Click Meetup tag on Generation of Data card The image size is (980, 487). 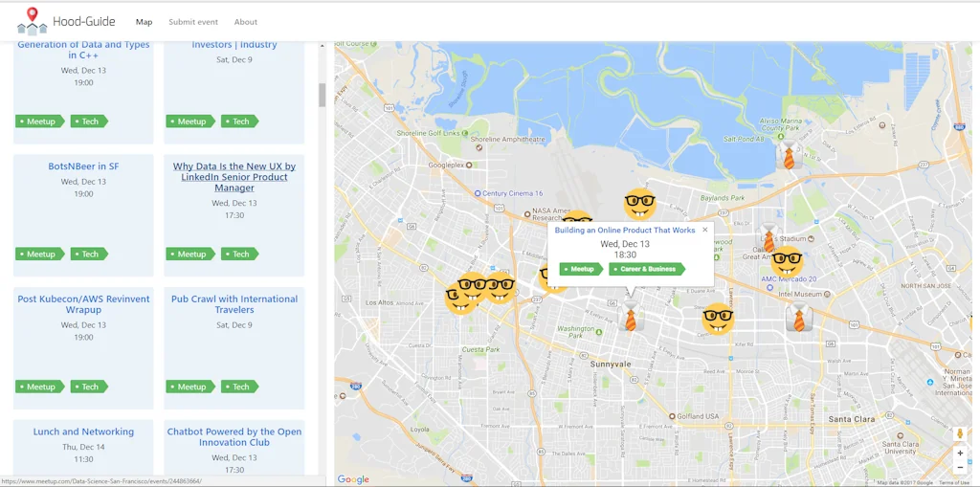(x=40, y=122)
